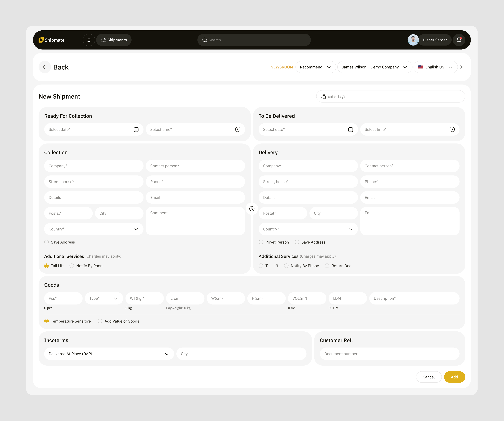Open the Recommend dropdown
This screenshot has height=421, width=504.
click(316, 67)
